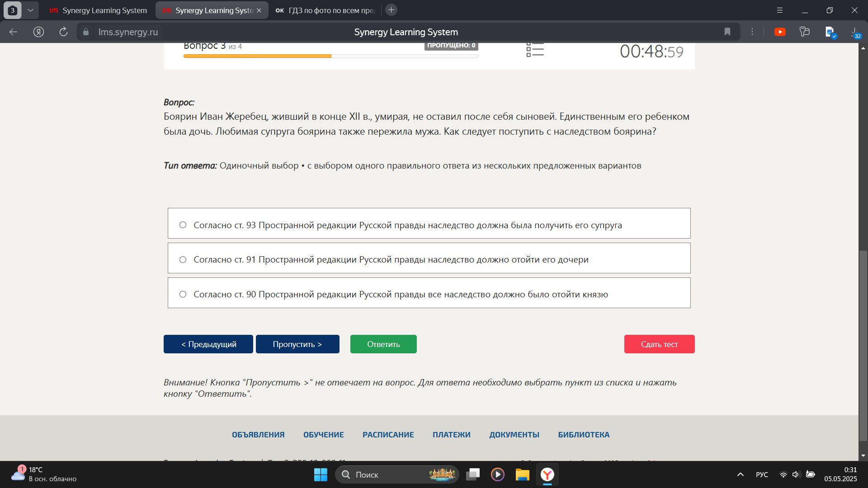868x488 pixels.
Task: Open the new tab plus button
Action: [x=392, y=10]
